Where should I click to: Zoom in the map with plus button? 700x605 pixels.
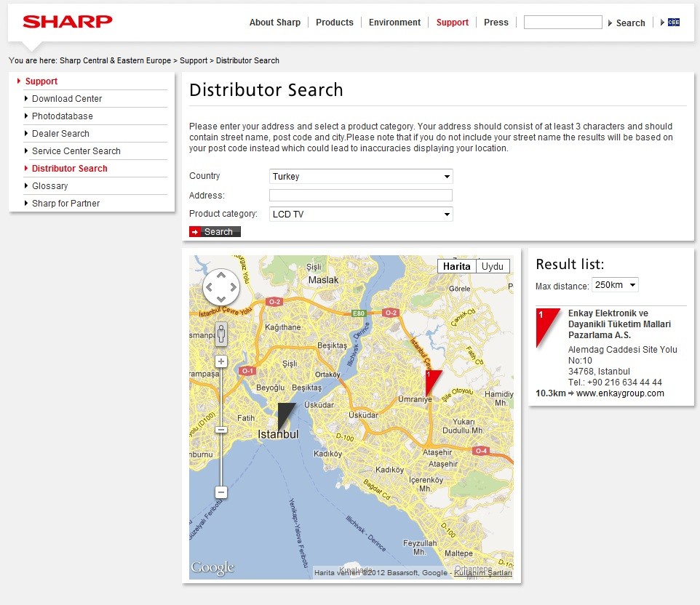(221, 361)
